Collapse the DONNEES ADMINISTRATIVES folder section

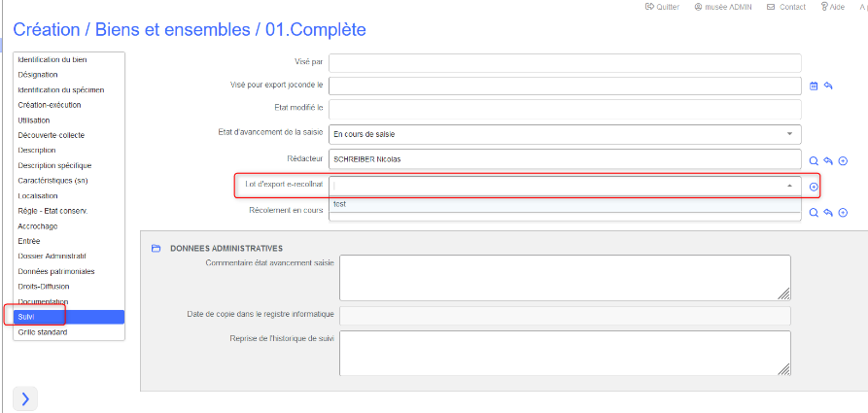(x=156, y=249)
